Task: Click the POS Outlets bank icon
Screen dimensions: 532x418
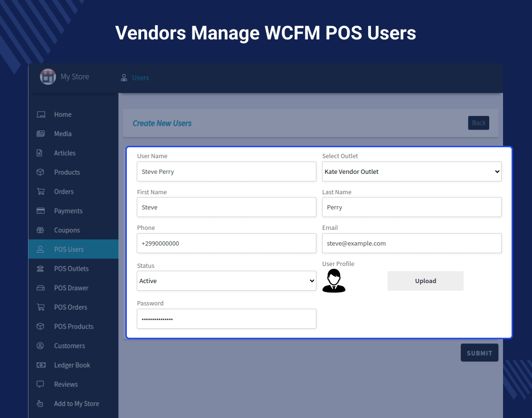Action: click(x=40, y=268)
